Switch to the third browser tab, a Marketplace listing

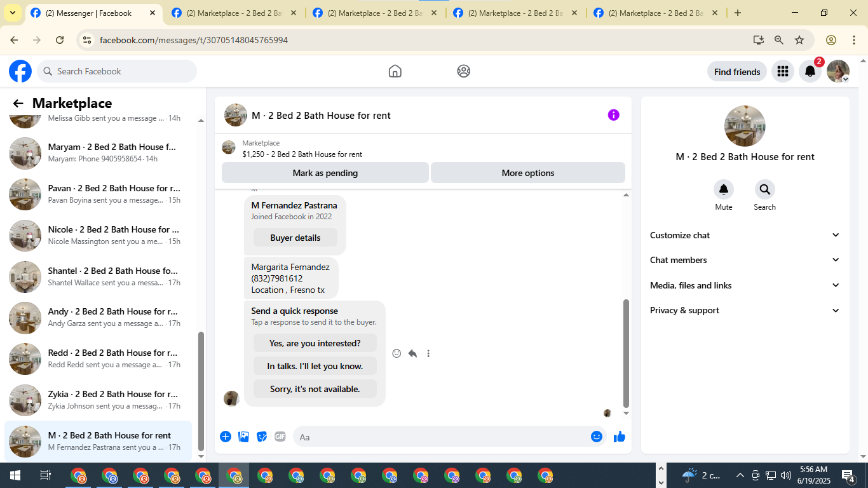(x=376, y=13)
